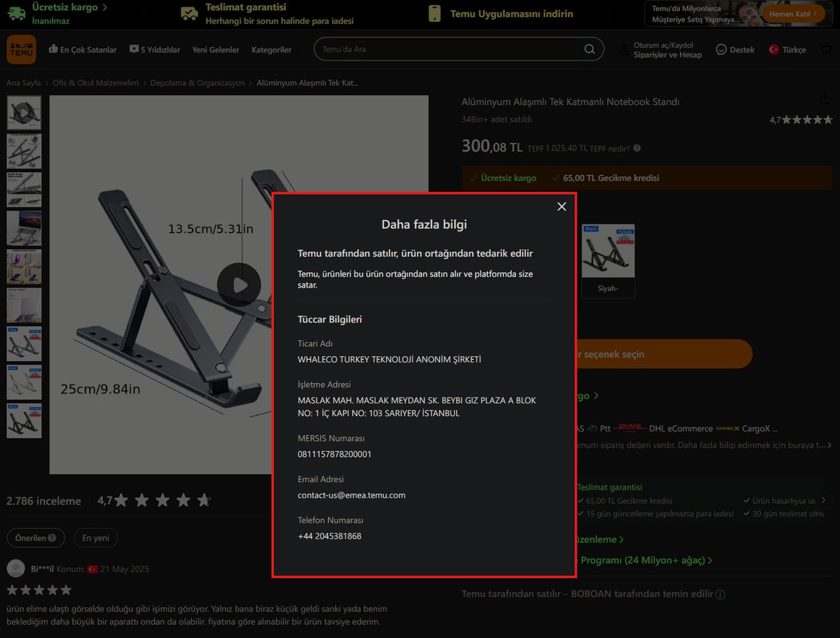The height and width of the screenshot is (638, 840).
Task: Click the 4,7 star rating summary
Action: (x=801, y=120)
